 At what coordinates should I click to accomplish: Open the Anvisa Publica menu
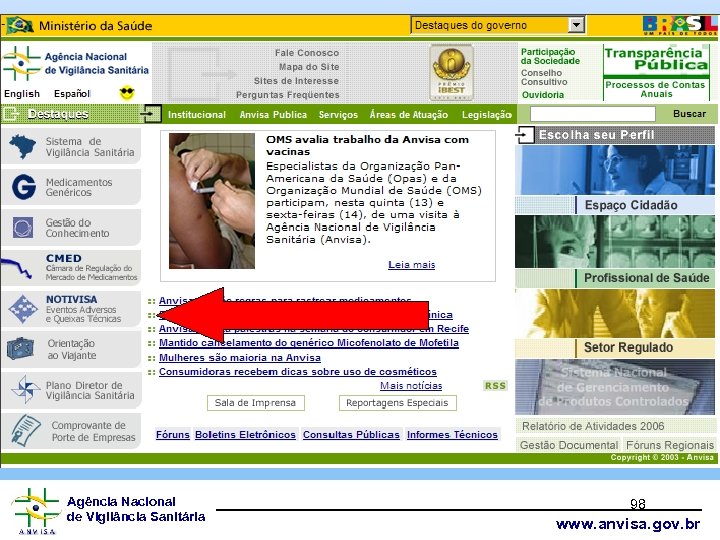coord(273,115)
